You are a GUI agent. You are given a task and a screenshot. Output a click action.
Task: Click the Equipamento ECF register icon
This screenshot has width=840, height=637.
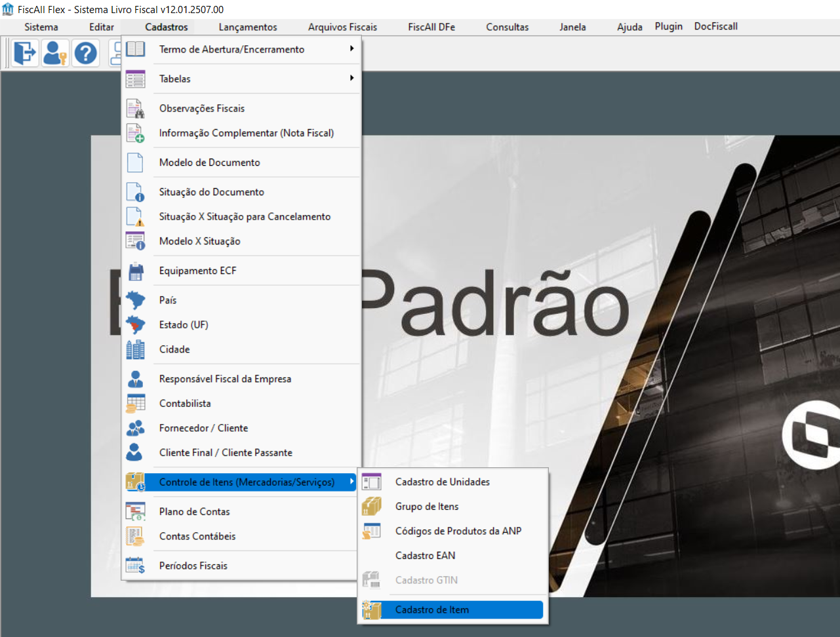pos(135,271)
